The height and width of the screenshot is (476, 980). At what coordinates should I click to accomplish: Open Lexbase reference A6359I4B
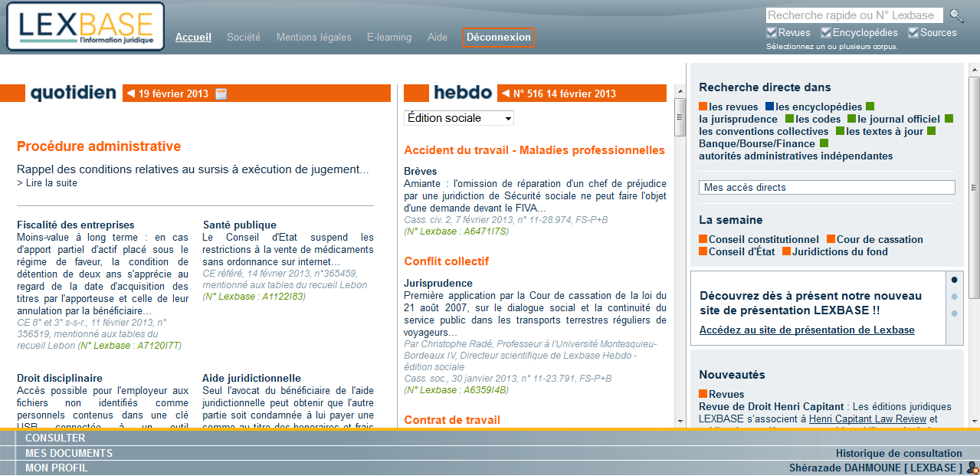pos(456,390)
